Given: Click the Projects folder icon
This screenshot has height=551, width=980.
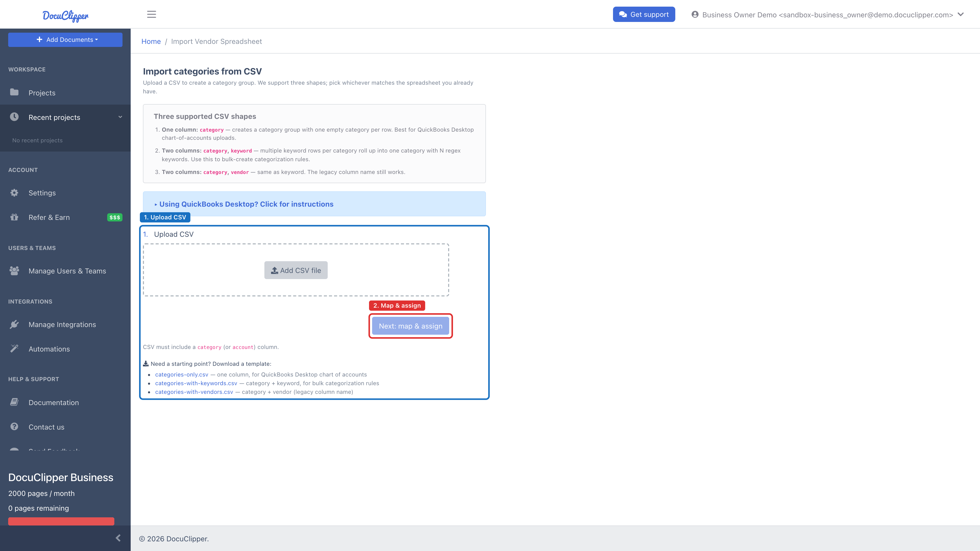Looking at the screenshot, I should (x=15, y=92).
